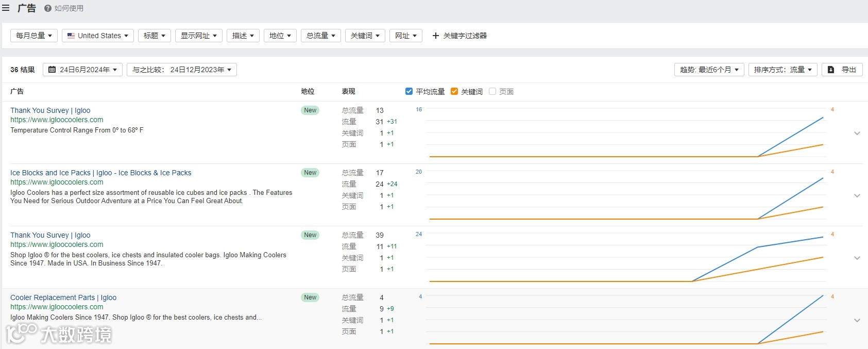Enable the 页面 checkbox
Image resolution: width=868 pixels, height=349 pixels.
coord(492,91)
